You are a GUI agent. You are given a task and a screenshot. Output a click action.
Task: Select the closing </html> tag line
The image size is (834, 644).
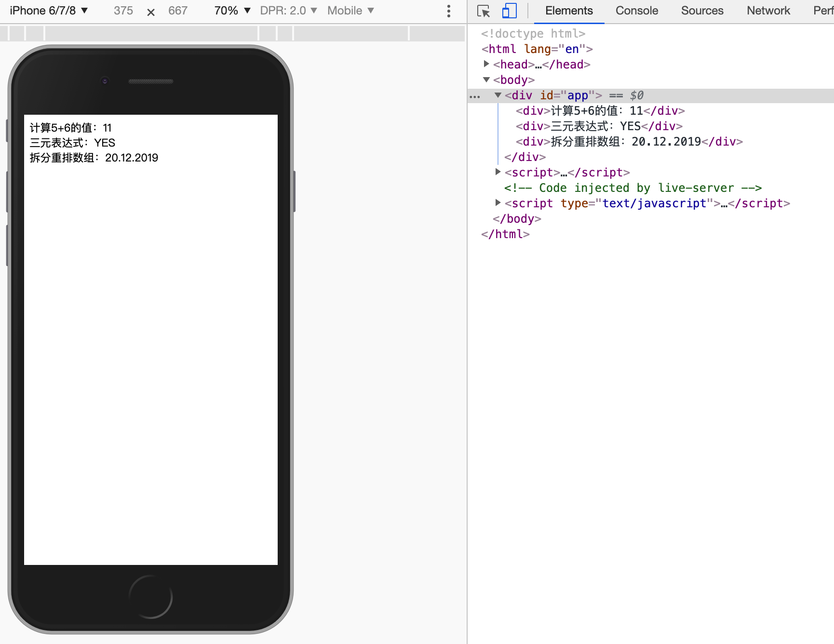[x=505, y=234]
